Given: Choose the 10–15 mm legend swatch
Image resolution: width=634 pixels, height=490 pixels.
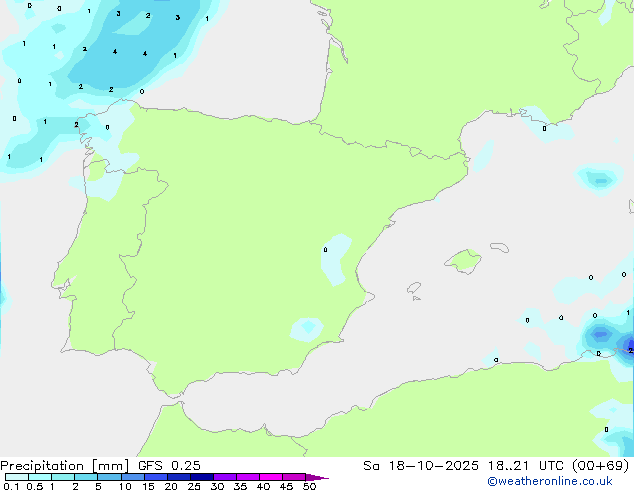Looking at the screenshot, I should (132, 477).
